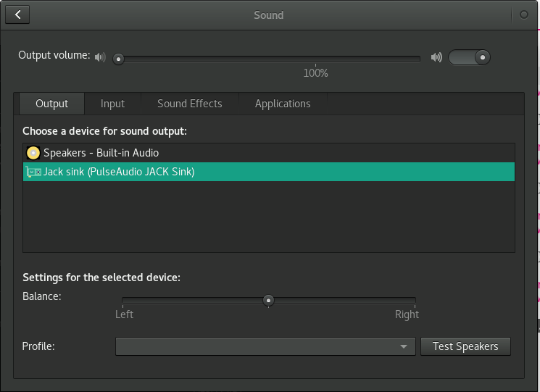The width and height of the screenshot is (540, 392).
Task: Switch to the Input tab
Action: pyautogui.click(x=112, y=104)
